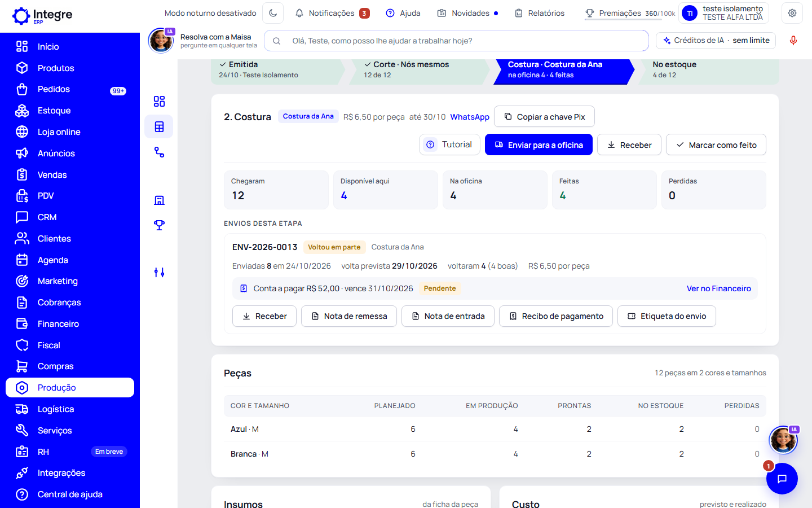Open Créditos de IA sem limite
The image size is (812, 508).
pos(716,41)
